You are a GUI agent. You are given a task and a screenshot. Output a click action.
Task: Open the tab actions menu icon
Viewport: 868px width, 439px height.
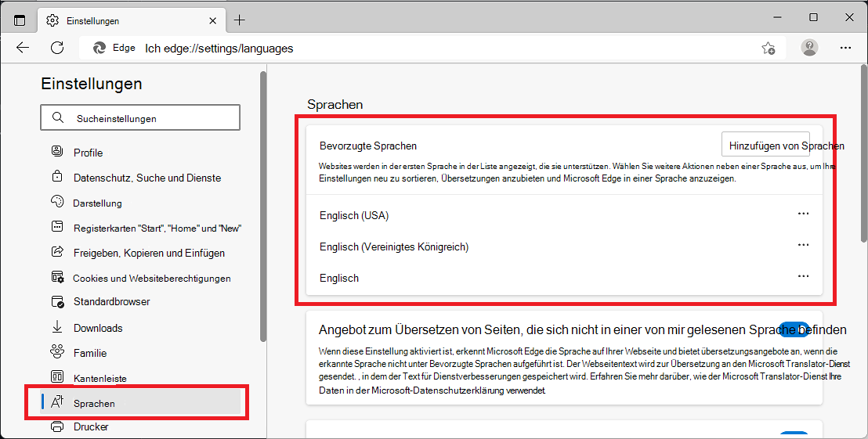pos(20,20)
